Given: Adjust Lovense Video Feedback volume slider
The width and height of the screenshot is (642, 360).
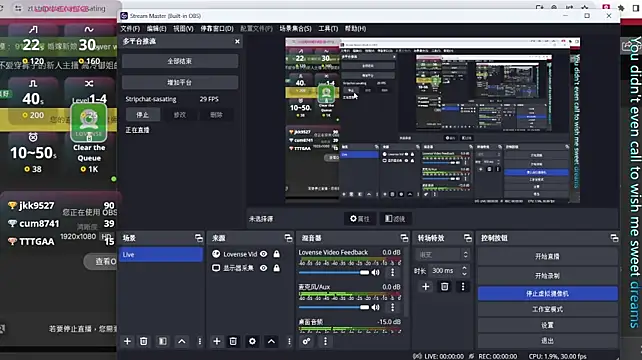Looking at the screenshot, I should coord(334,272).
